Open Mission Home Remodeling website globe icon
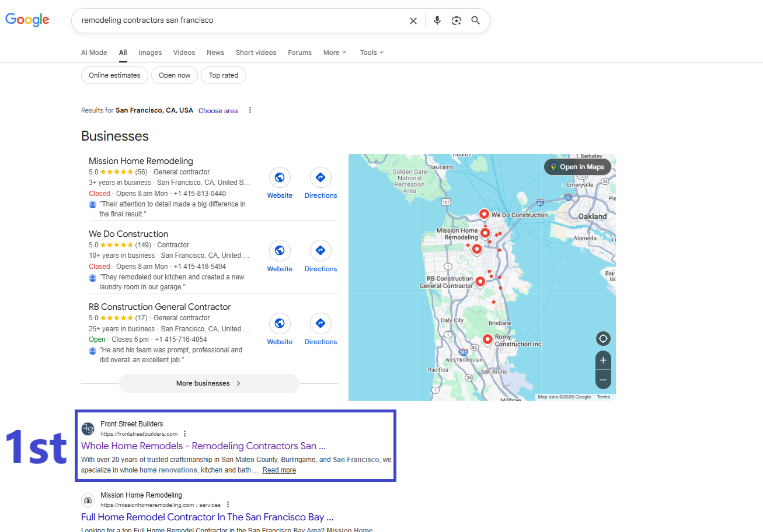Image resolution: width=763 pixels, height=532 pixels. [x=280, y=177]
